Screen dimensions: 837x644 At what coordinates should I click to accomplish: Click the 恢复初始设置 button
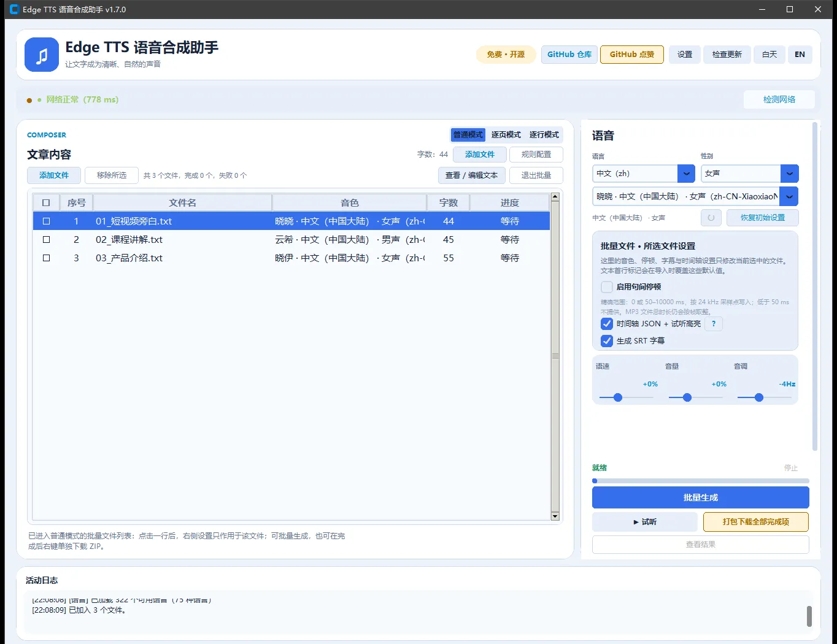763,218
